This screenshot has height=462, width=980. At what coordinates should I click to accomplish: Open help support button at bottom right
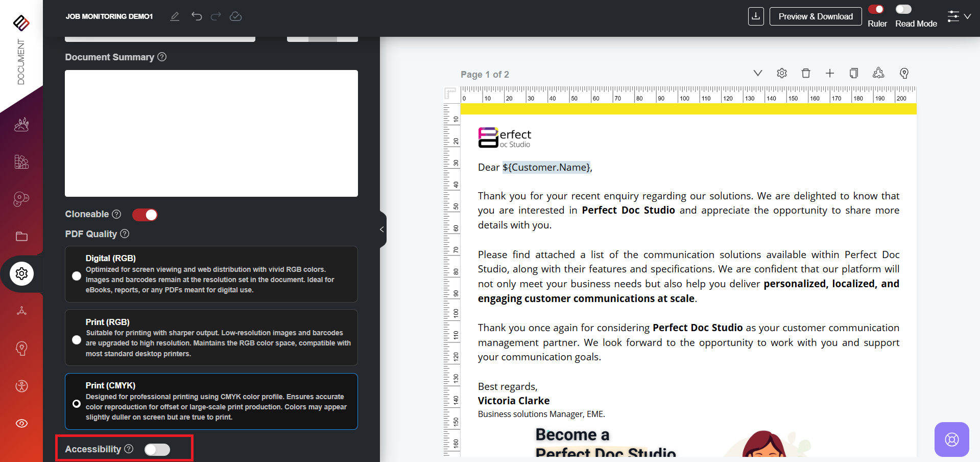(951, 440)
